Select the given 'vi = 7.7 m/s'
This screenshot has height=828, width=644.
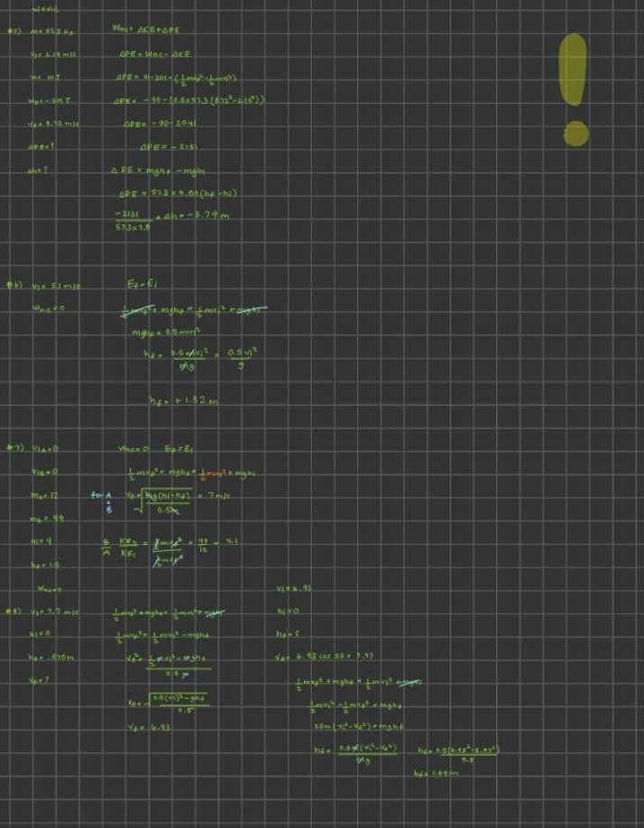54,612
